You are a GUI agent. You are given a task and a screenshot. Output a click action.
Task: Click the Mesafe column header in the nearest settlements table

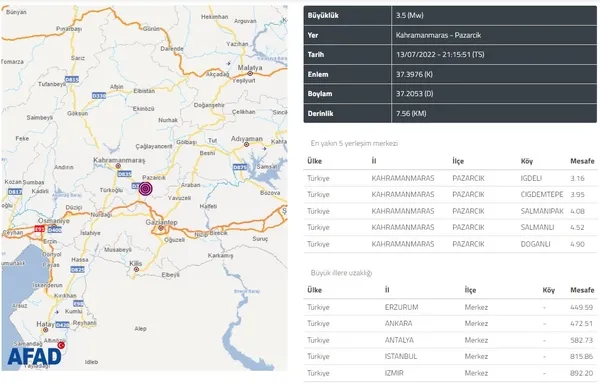[x=582, y=161]
